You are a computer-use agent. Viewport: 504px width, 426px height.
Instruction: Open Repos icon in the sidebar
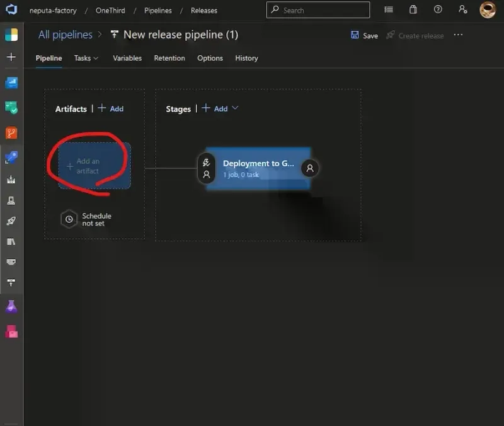click(11, 133)
